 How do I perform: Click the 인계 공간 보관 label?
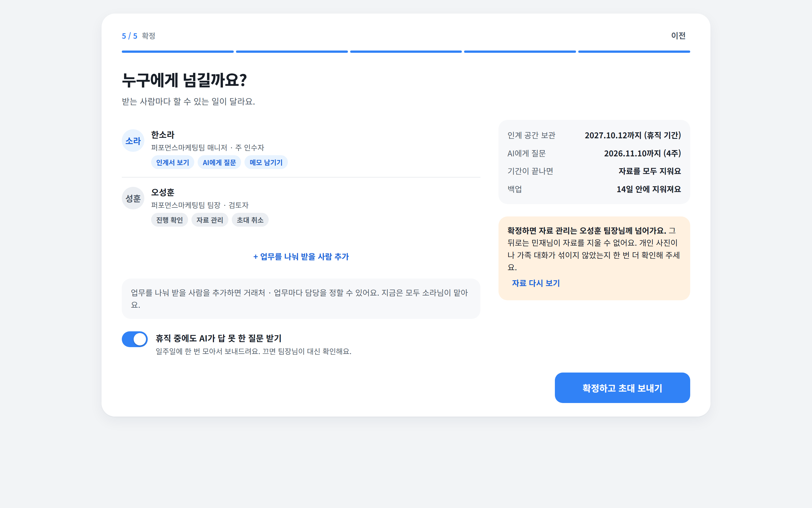[x=531, y=135]
